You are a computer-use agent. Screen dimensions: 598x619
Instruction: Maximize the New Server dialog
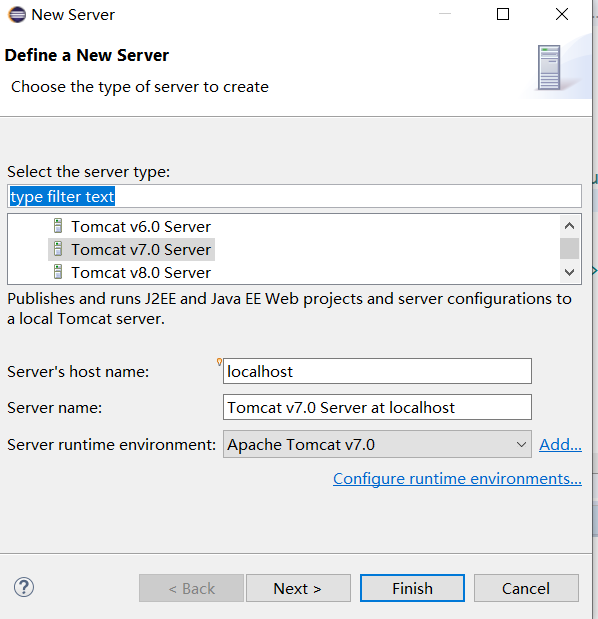coord(502,15)
